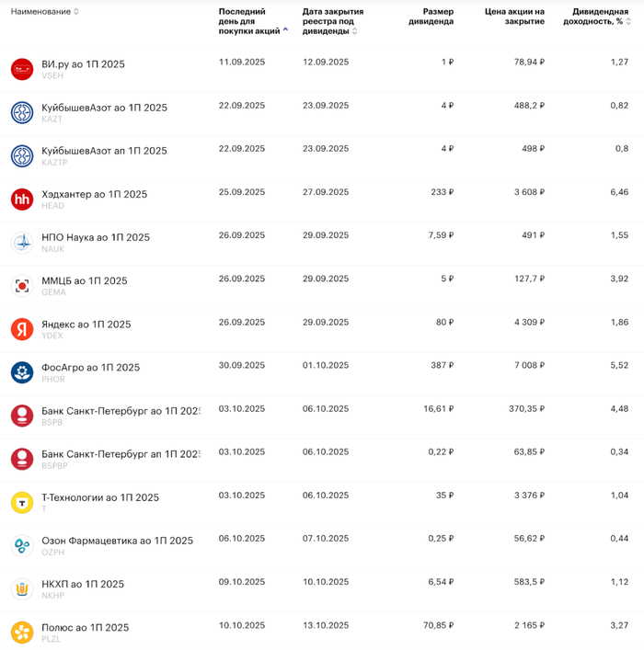Image resolution: width=644 pixels, height=650 pixels.
Task: Click the НКХП logo icon
Action: (x=22, y=589)
